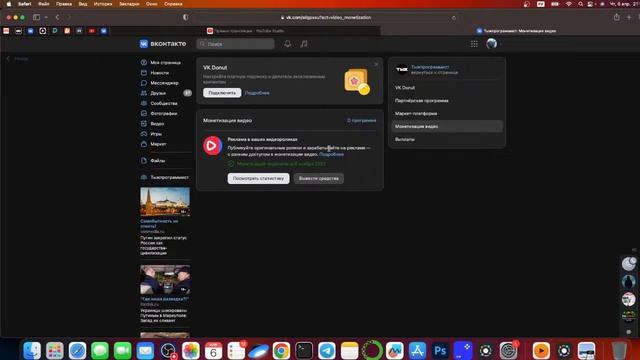The height and width of the screenshot is (360, 640).
Task: Open FaceTime from the Dock
Action: point(122,350)
